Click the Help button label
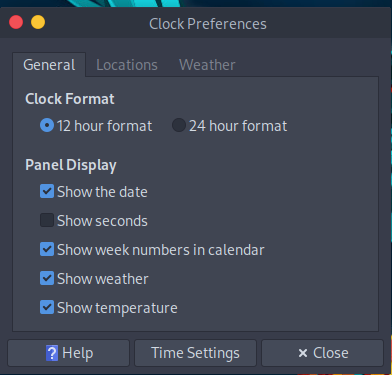 tap(78, 353)
